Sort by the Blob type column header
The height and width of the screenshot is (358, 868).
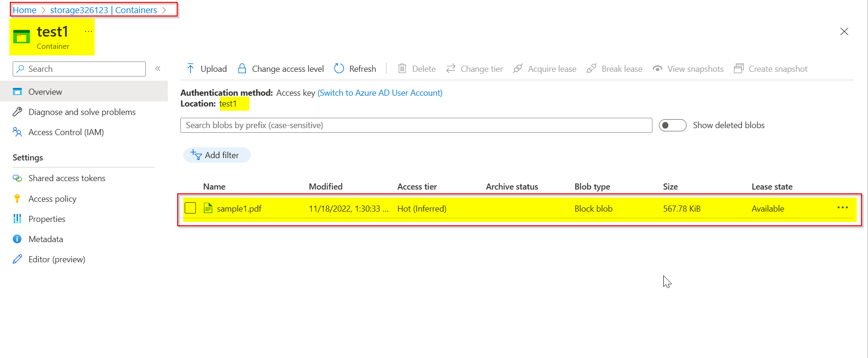[x=592, y=186]
